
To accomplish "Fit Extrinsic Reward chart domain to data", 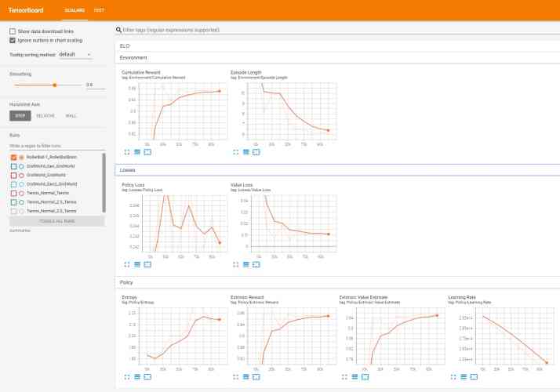I will [x=256, y=377].
